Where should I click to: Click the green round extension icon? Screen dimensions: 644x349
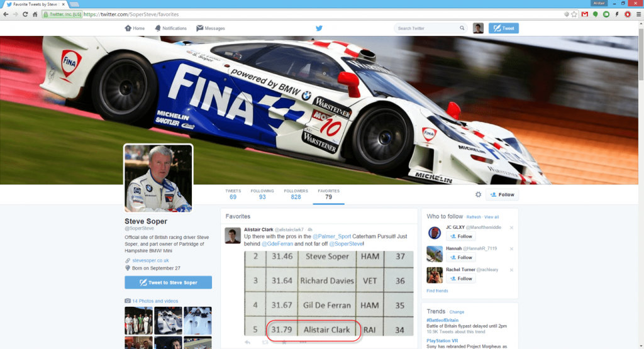click(x=606, y=14)
